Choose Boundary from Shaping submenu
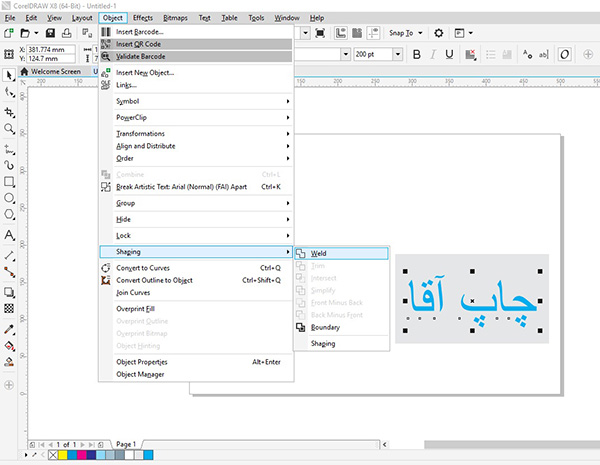 [342, 328]
